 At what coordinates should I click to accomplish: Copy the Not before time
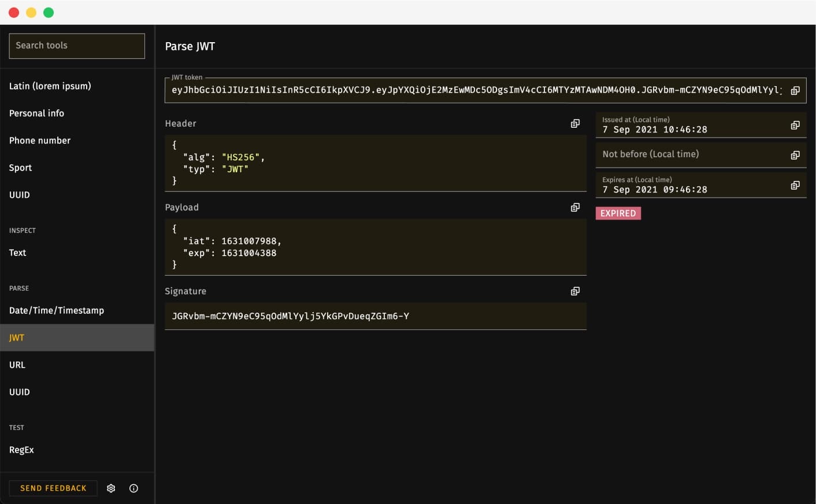pyautogui.click(x=795, y=155)
